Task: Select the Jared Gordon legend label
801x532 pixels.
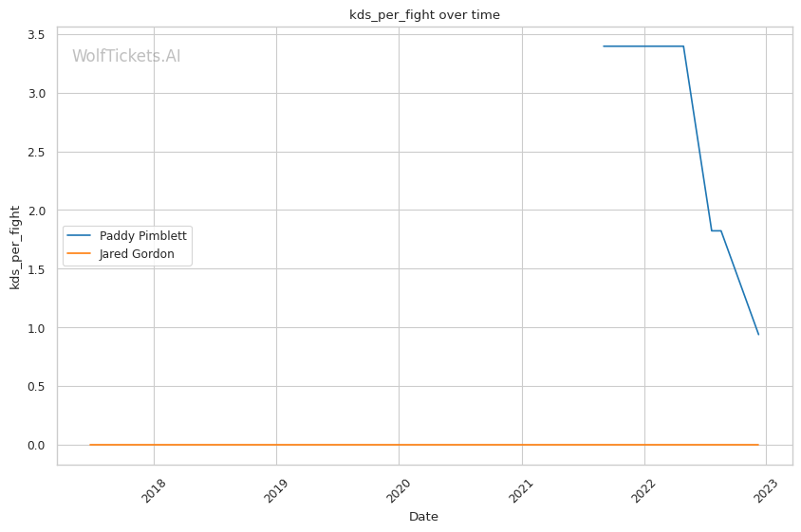Action: 137,254
